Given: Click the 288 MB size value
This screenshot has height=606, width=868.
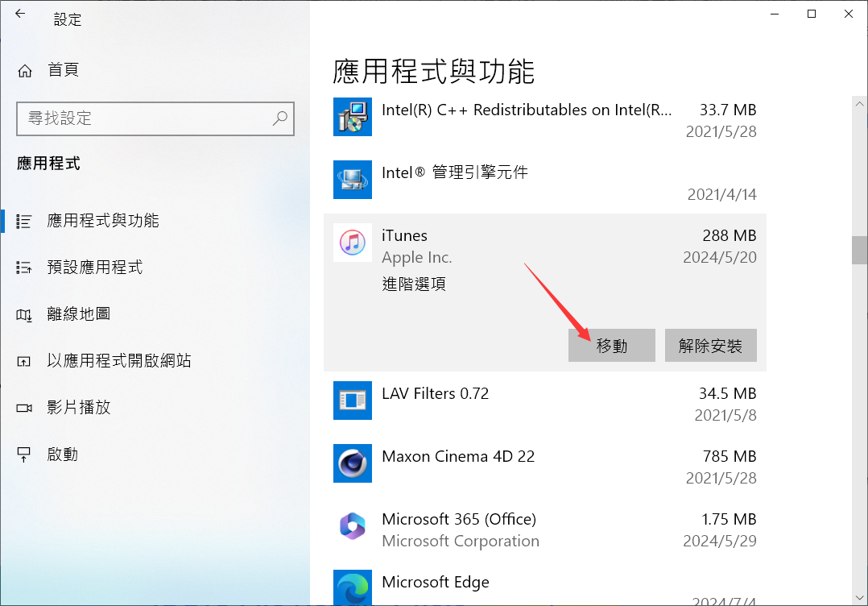Looking at the screenshot, I should point(729,235).
